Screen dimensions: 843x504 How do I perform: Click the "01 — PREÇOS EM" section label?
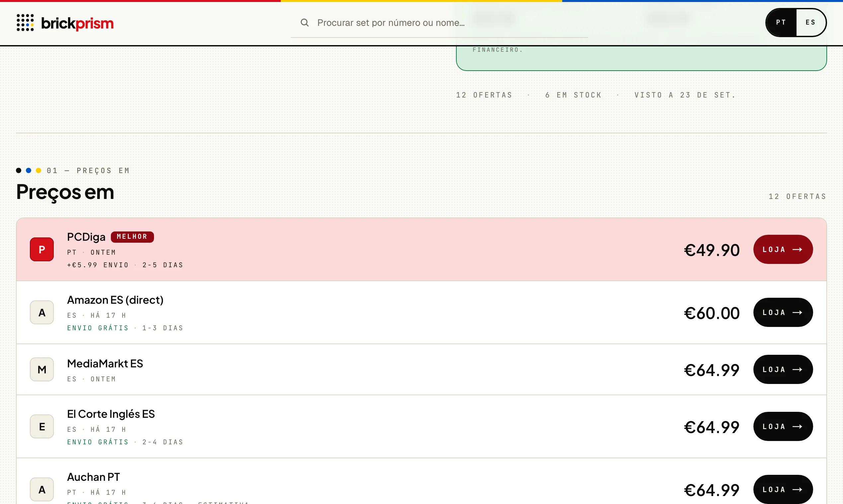click(88, 170)
